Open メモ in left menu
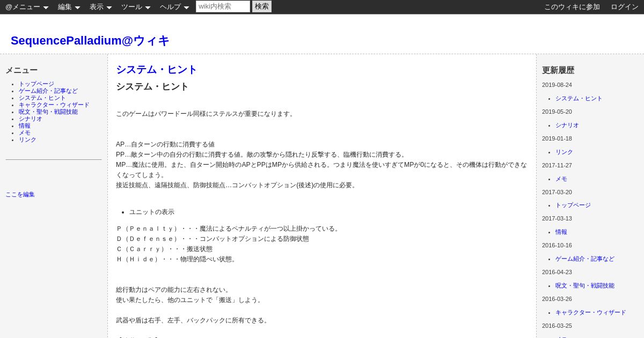644x338 pixels. coord(25,133)
